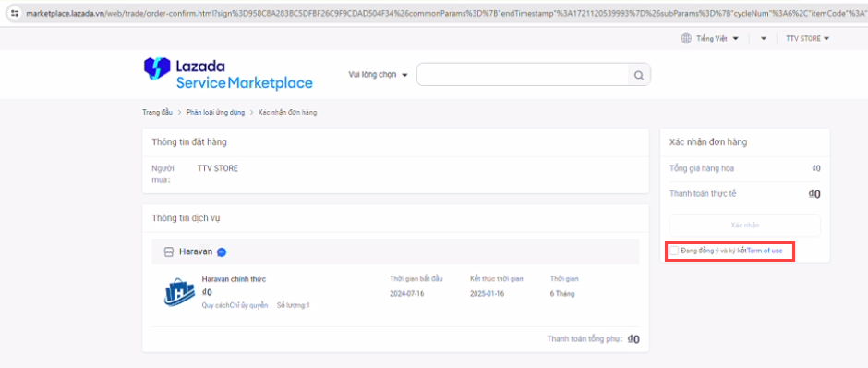Click the start date 2024-07-16

[x=407, y=294]
